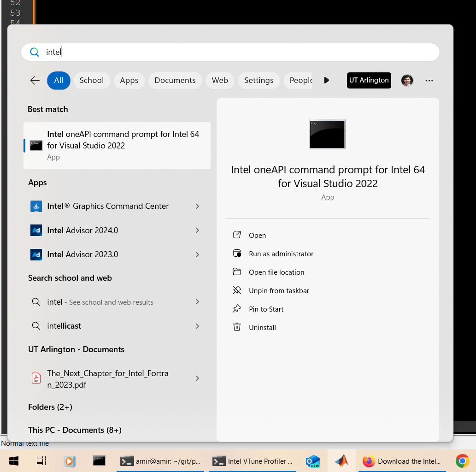476x472 pixels.
Task: Click the Intel Advisor 2023.0 icon
Action: click(x=36, y=254)
